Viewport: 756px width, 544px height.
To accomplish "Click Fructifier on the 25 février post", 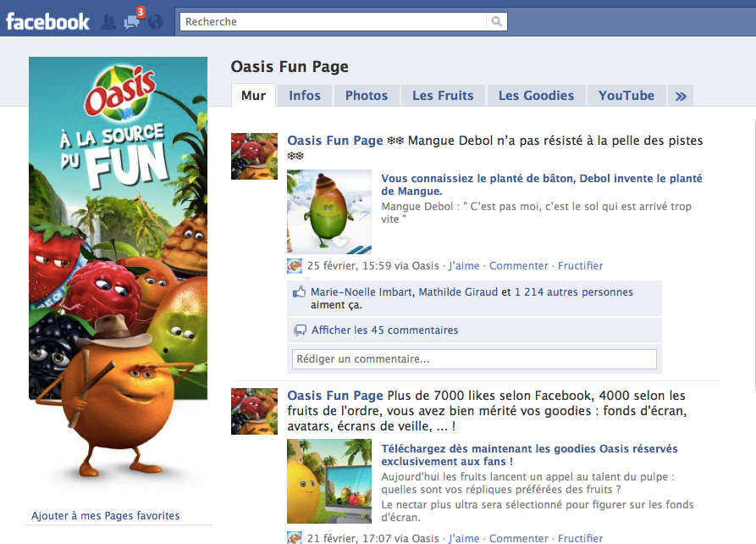I will click(x=581, y=266).
